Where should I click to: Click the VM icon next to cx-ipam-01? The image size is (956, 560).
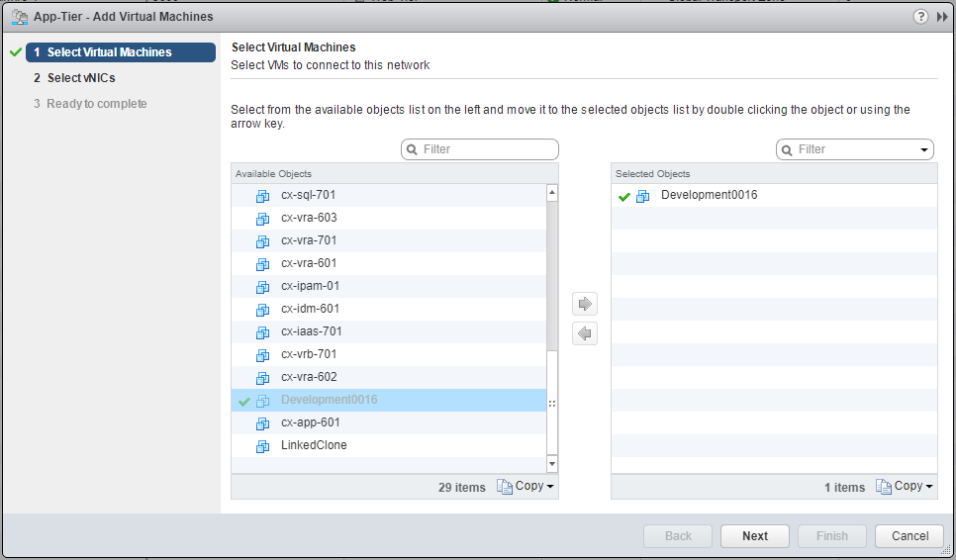point(262,287)
